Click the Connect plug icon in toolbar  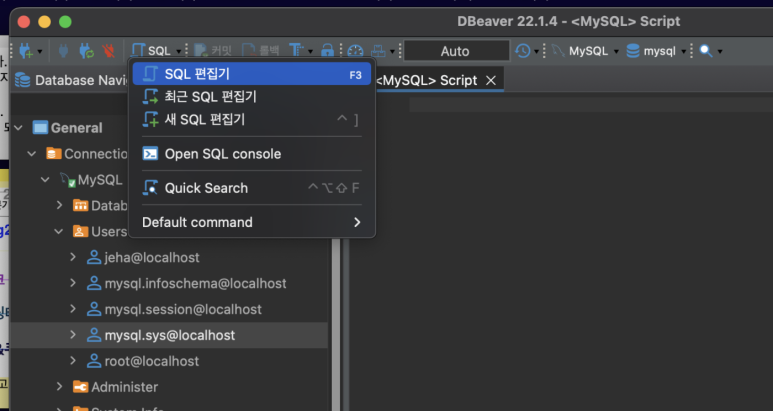[x=63, y=51]
